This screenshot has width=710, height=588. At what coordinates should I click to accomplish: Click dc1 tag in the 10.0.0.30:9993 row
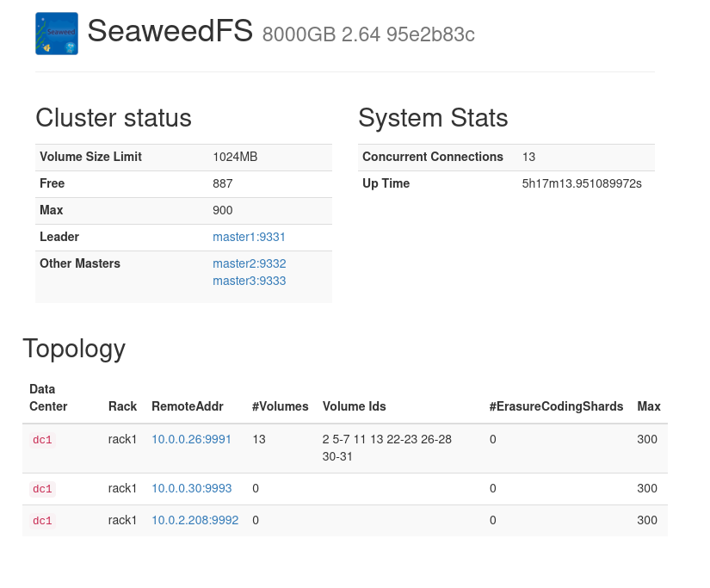[42, 489]
